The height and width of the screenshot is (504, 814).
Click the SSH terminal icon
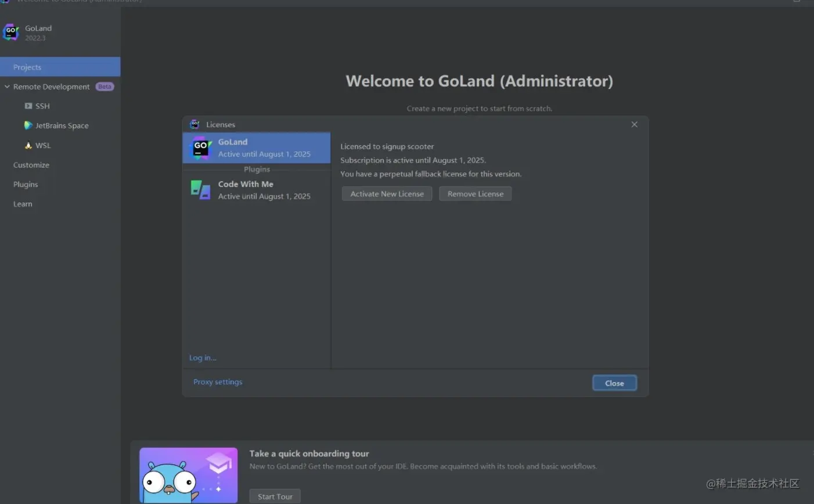28,106
